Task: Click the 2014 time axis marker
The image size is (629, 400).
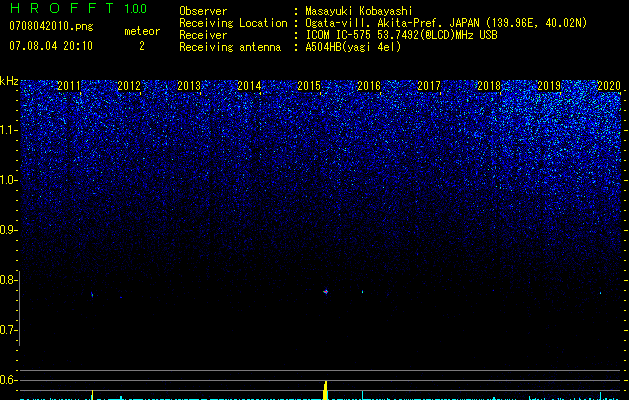Action: tap(249, 85)
